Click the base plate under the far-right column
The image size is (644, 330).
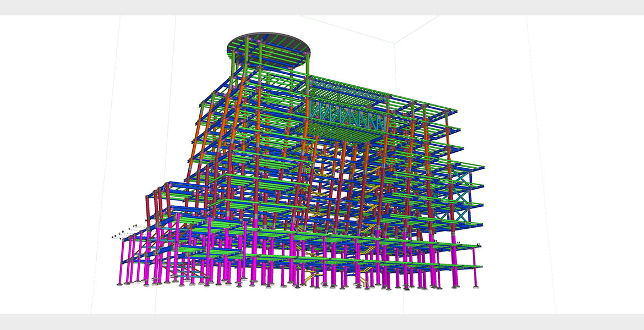(477, 287)
